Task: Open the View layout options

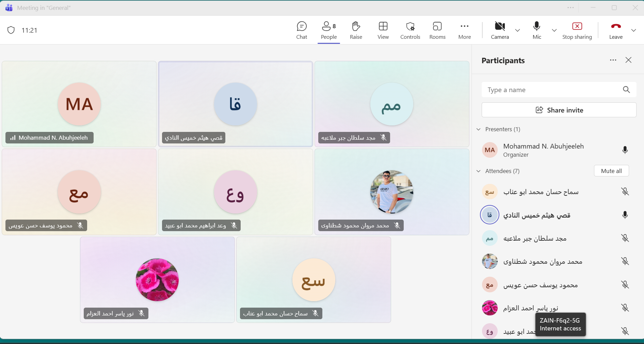Action: [383, 31]
